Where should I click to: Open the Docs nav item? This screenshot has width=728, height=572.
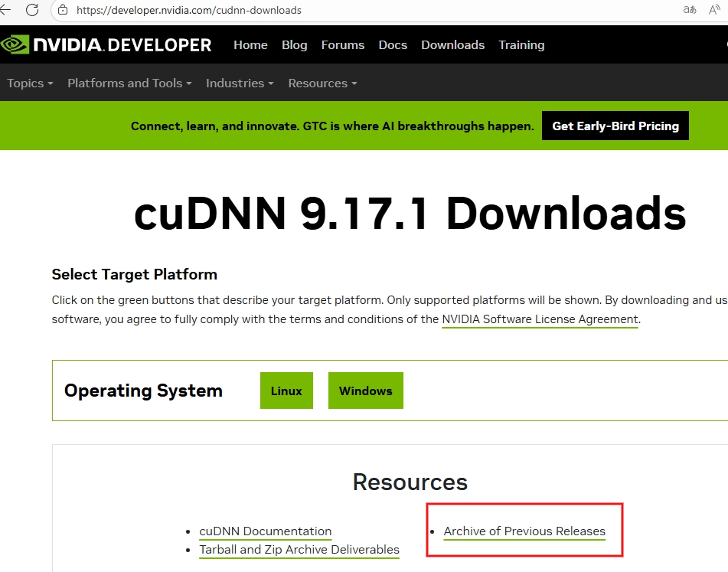(x=393, y=45)
